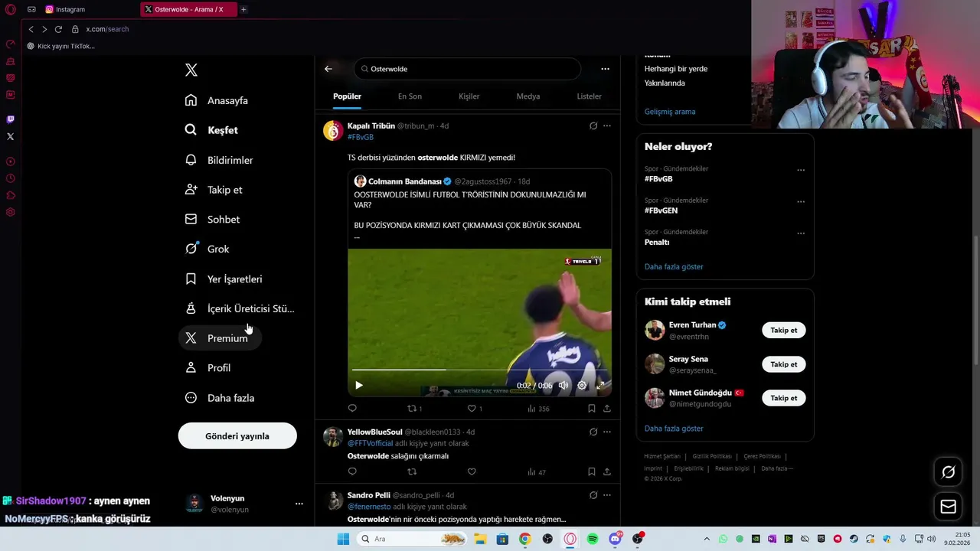Go back with search back arrow
Viewport: 980px width, 551px height.
(x=328, y=69)
